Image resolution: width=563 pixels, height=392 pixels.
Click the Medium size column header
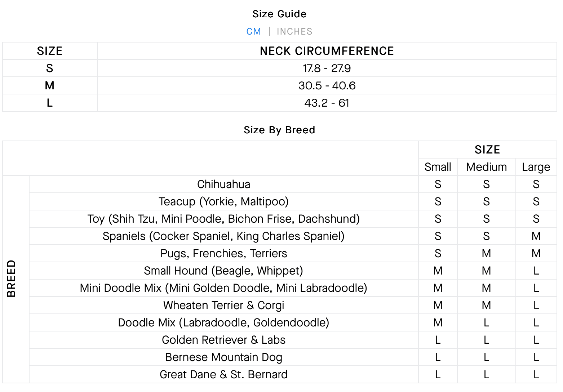[486, 167]
